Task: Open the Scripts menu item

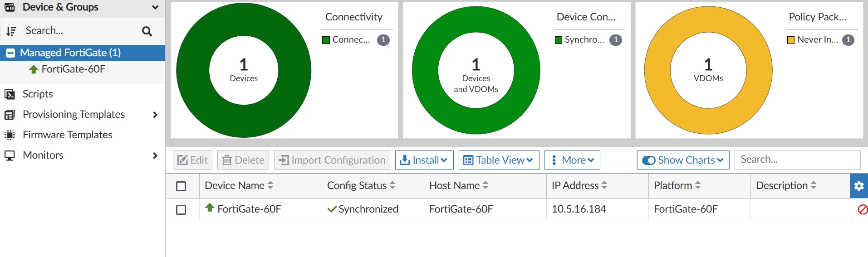Action: [38, 94]
